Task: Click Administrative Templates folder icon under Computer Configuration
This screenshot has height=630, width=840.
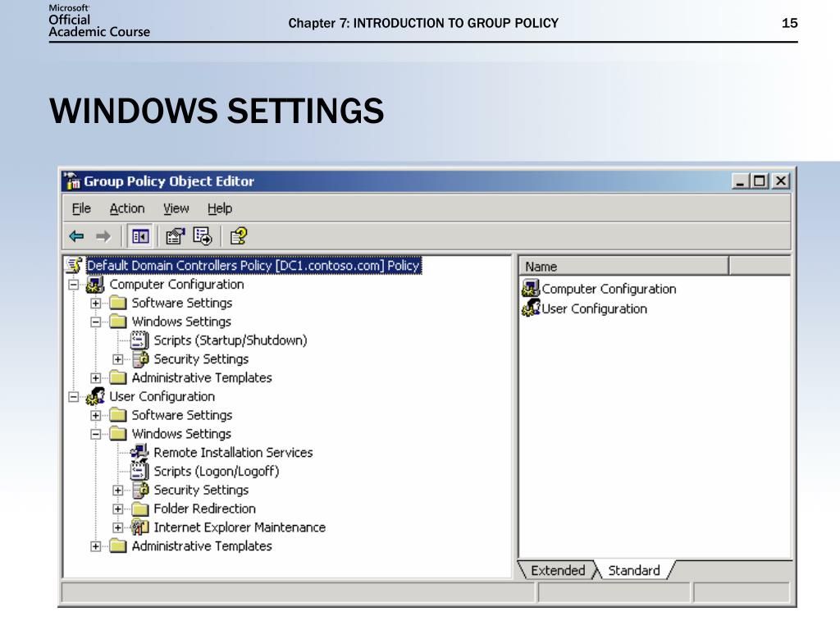Action: (x=118, y=377)
